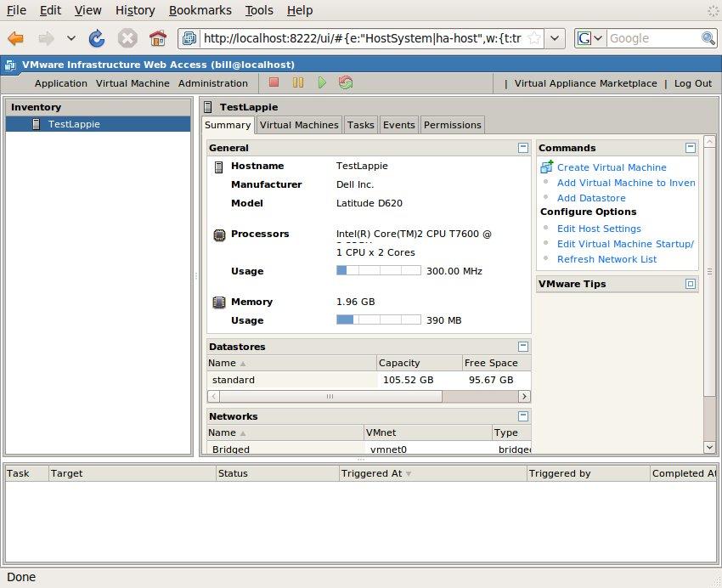Click the red Power Off stop icon
Image resolution: width=722 pixels, height=588 pixels.
point(274,82)
